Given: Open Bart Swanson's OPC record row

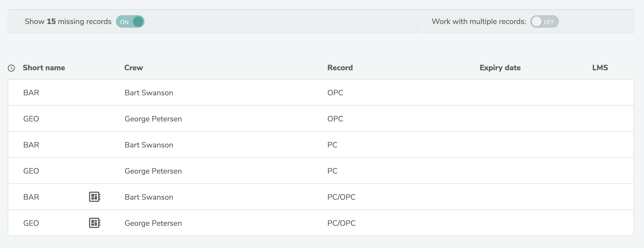Looking at the screenshot, I should 335,93.
